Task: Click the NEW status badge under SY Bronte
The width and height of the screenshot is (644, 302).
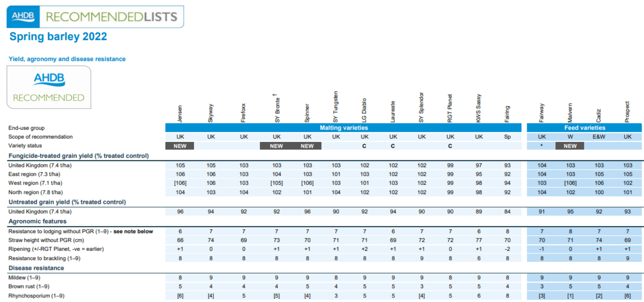Action: [276, 146]
